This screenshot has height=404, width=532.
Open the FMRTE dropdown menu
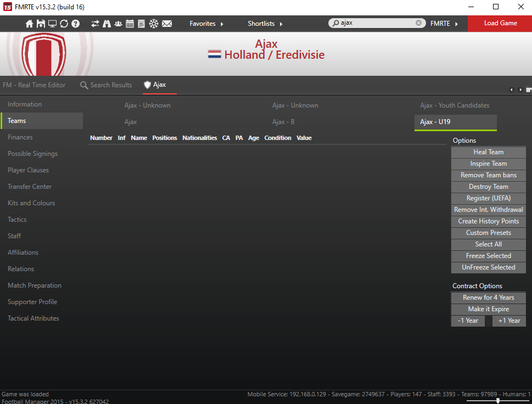coord(444,24)
